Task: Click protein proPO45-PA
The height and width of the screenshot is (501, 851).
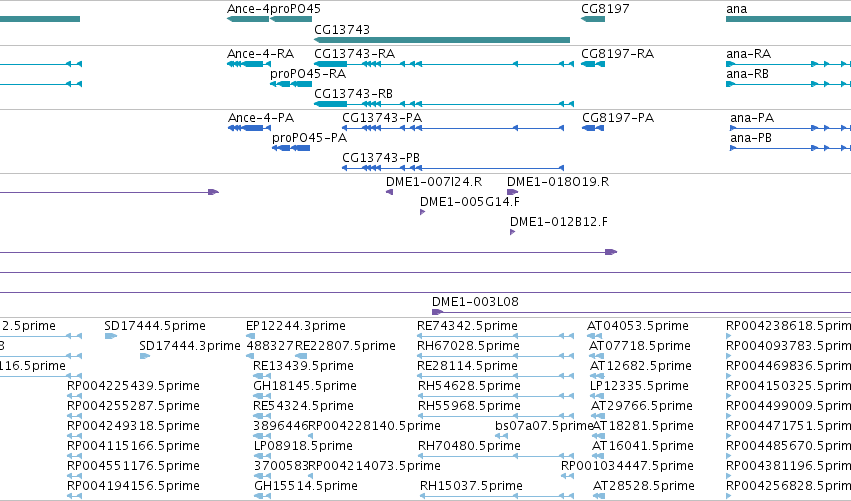Action: pyautogui.click(x=291, y=148)
